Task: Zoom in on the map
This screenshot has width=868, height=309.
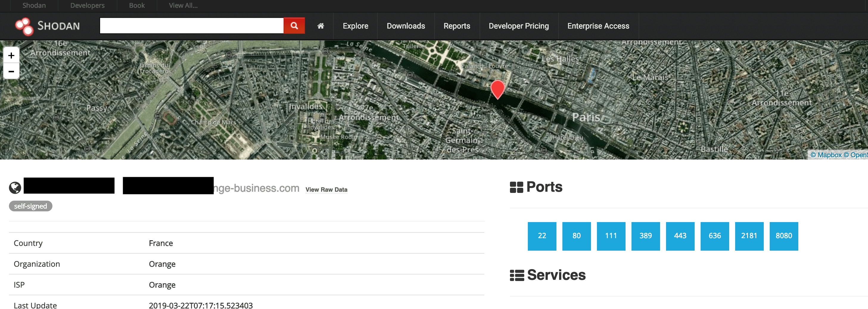Action: pyautogui.click(x=11, y=56)
